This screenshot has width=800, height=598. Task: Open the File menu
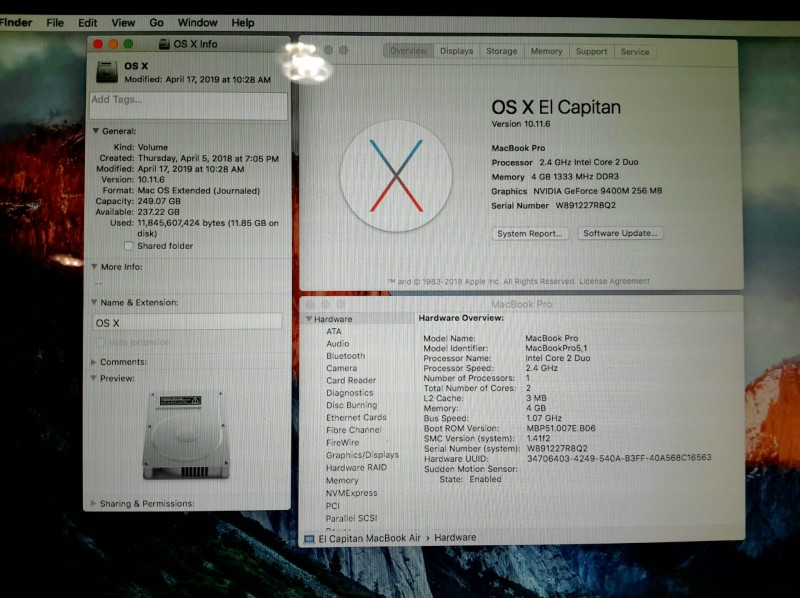click(x=55, y=23)
